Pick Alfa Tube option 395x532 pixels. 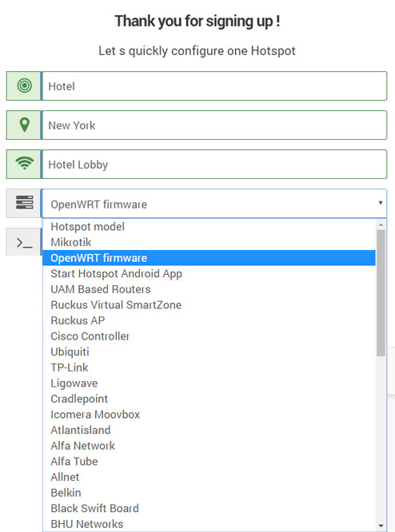pyautogui.click(x=209, y=461)
